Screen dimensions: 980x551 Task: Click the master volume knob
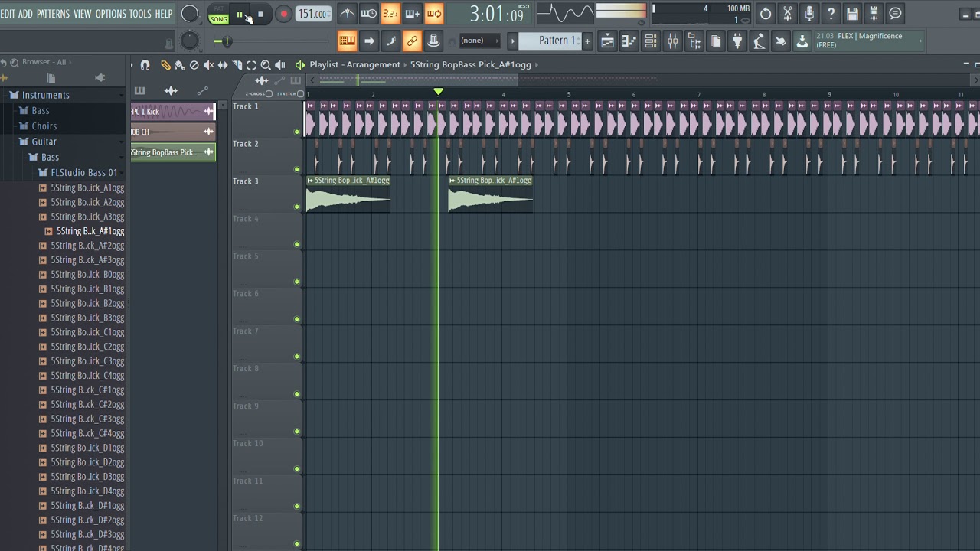tap(190, 14)
